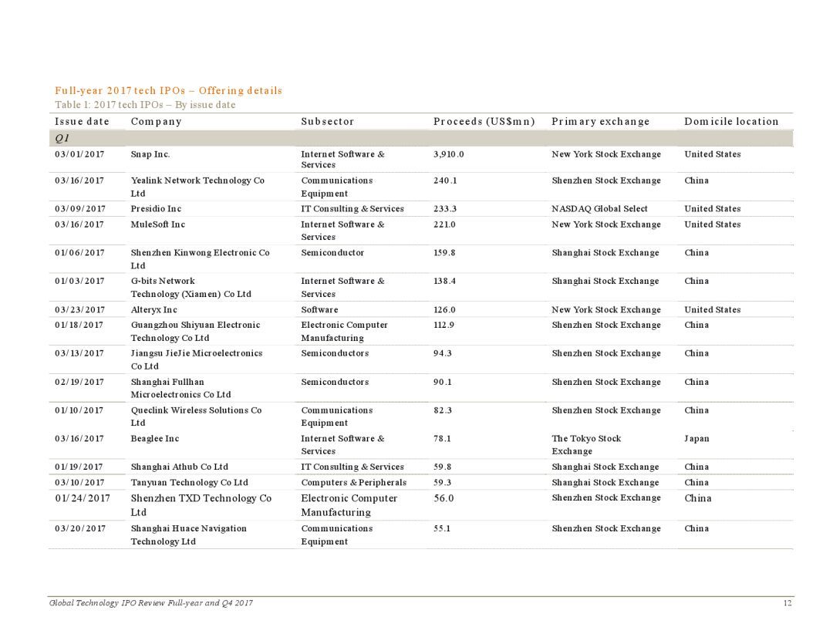Select Yealink Network Technology Co Ltd entry
The image size is (833, 644).
[x=197, y=187]
